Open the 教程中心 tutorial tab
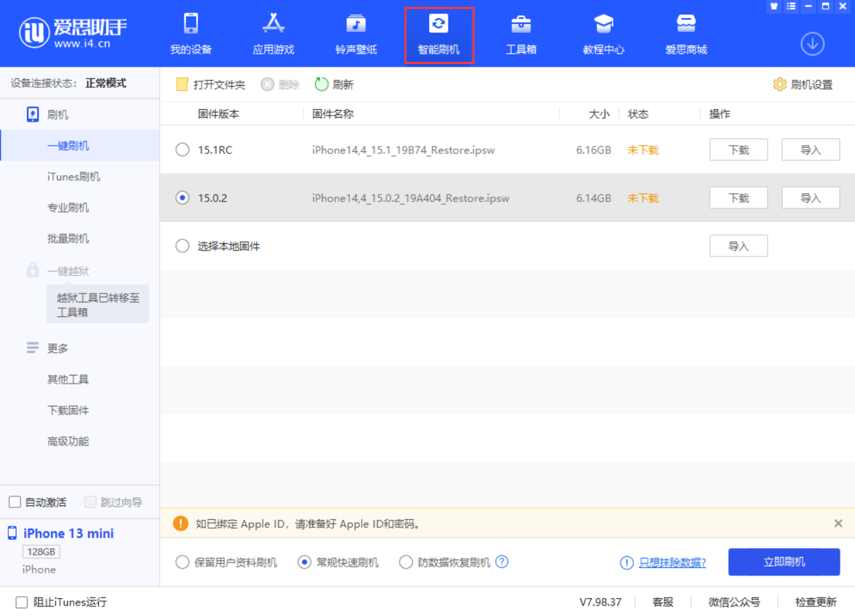855x616 pixels. [x=604, y=34]
